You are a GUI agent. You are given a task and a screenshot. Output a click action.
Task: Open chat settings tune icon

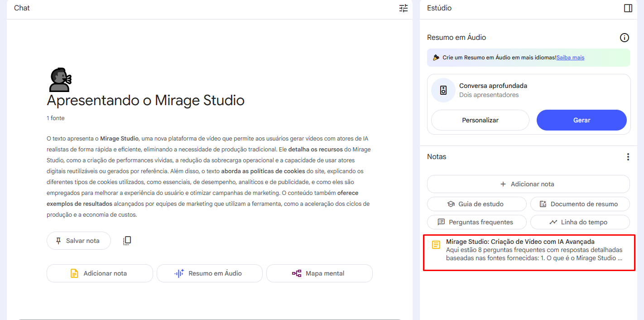[403, 8]
